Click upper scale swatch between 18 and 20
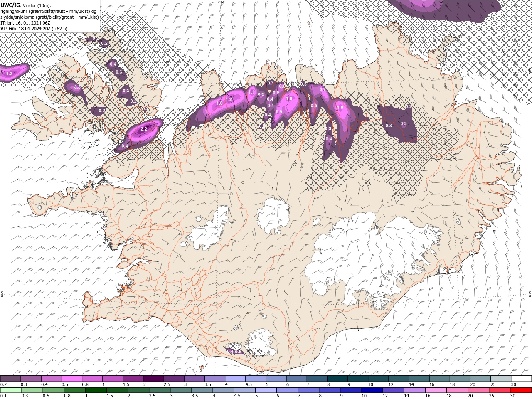 [x=460, y=379]
